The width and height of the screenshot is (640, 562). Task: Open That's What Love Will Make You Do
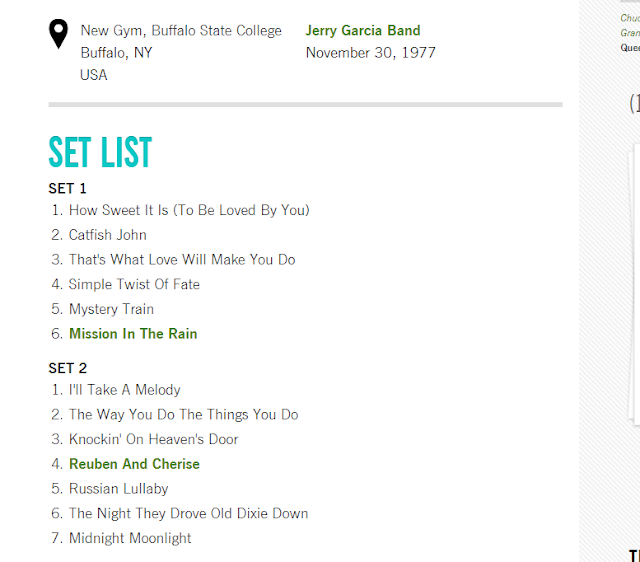pos(182,259)
